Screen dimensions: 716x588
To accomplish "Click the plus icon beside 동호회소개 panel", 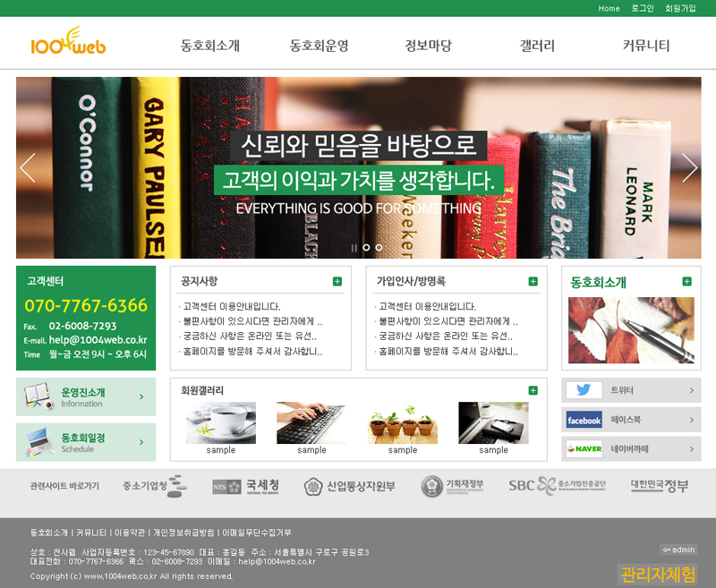I will (x=687, y=282).
